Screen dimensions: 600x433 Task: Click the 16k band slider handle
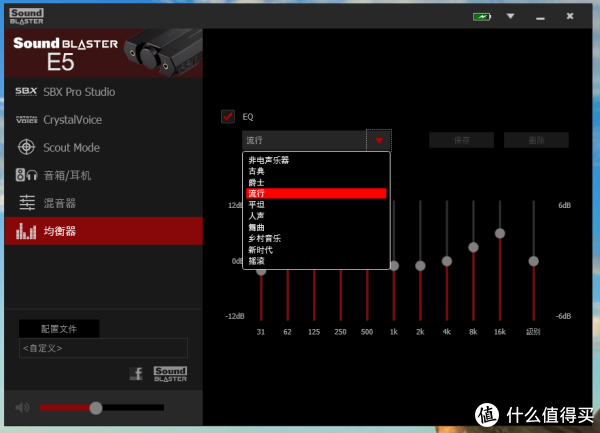point(500,233)
